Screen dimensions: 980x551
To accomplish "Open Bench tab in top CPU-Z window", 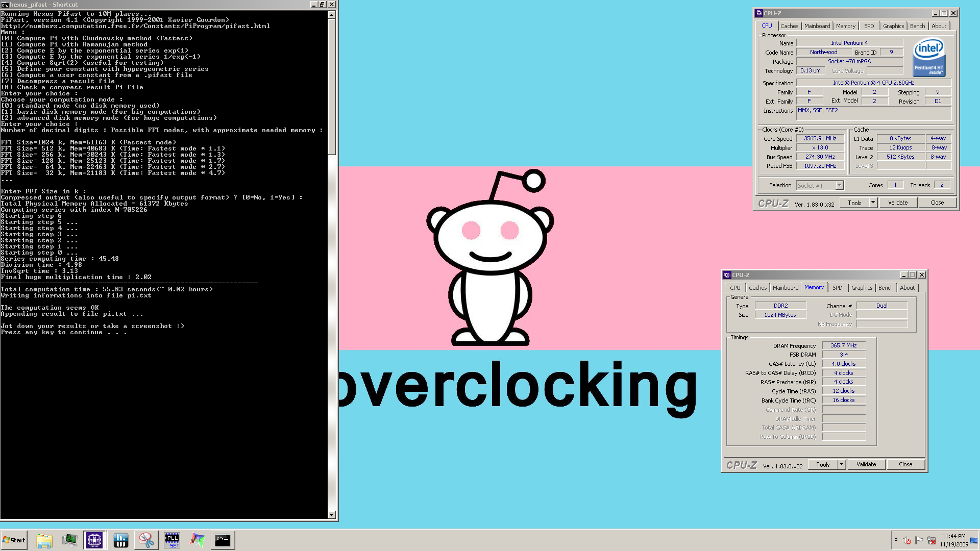I will tap(917, 26).
